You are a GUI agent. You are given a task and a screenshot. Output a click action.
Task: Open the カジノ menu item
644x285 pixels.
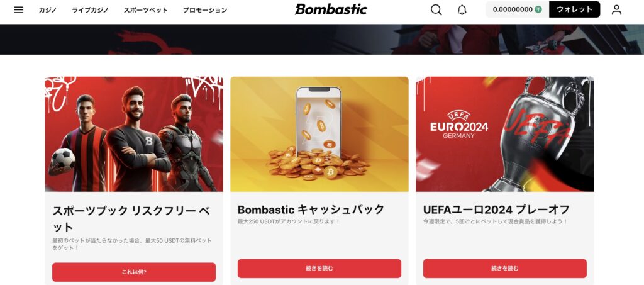pos(48,10)
